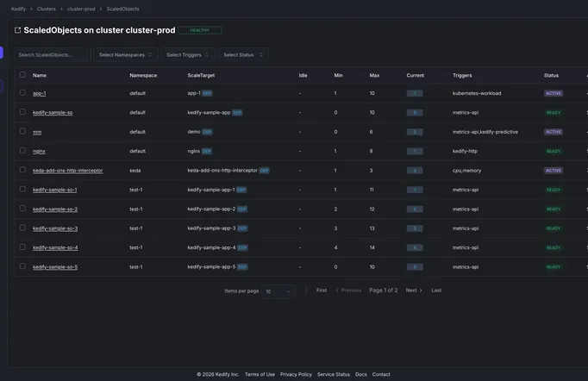Click the kubernetes-workload trigger text

click(x=477, y=93)
